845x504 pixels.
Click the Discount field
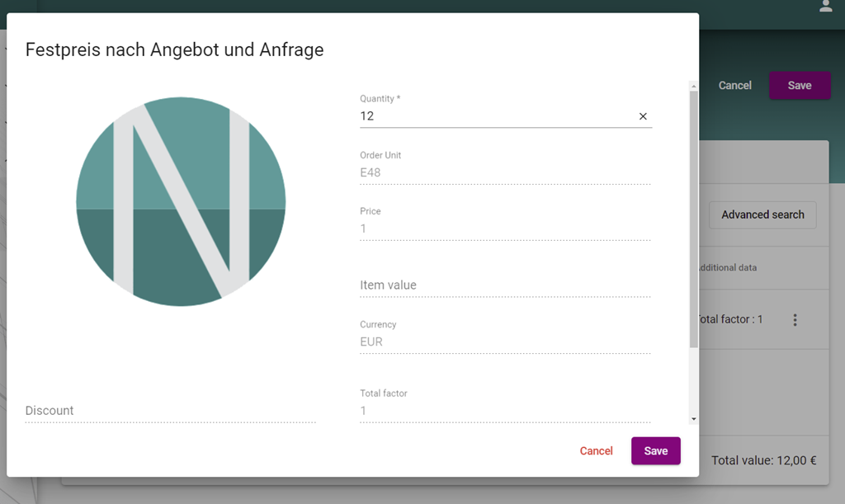click(170, 410)
